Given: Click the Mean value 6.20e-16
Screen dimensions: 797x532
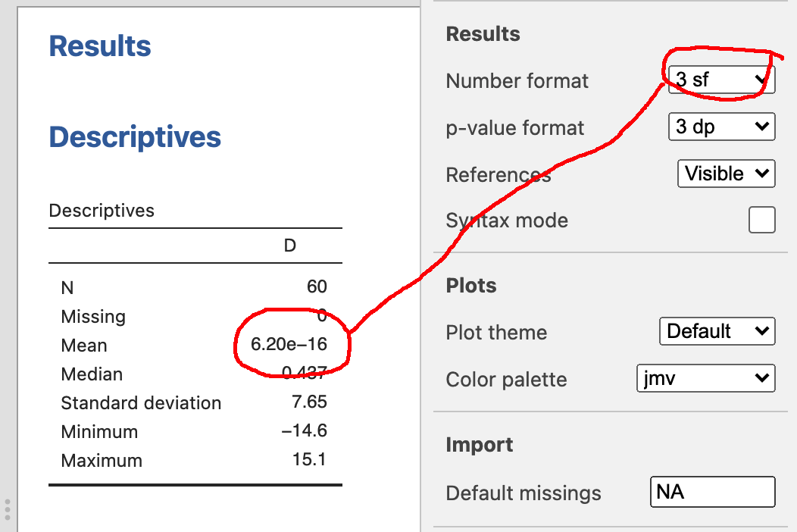Looking at the screenshot, I should tap(289, 345).
